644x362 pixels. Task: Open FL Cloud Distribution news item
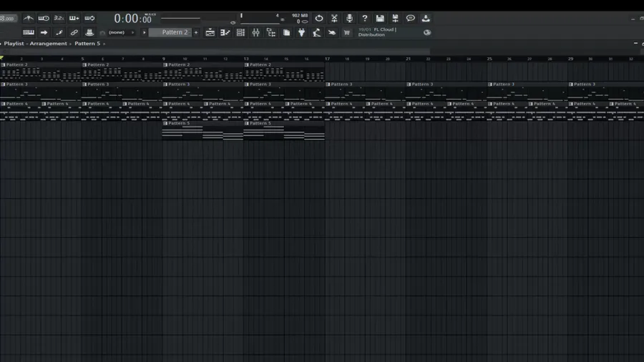377,32
